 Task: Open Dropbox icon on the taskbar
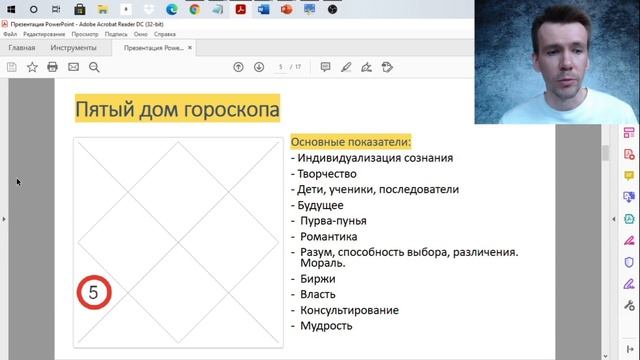point(149,9)
